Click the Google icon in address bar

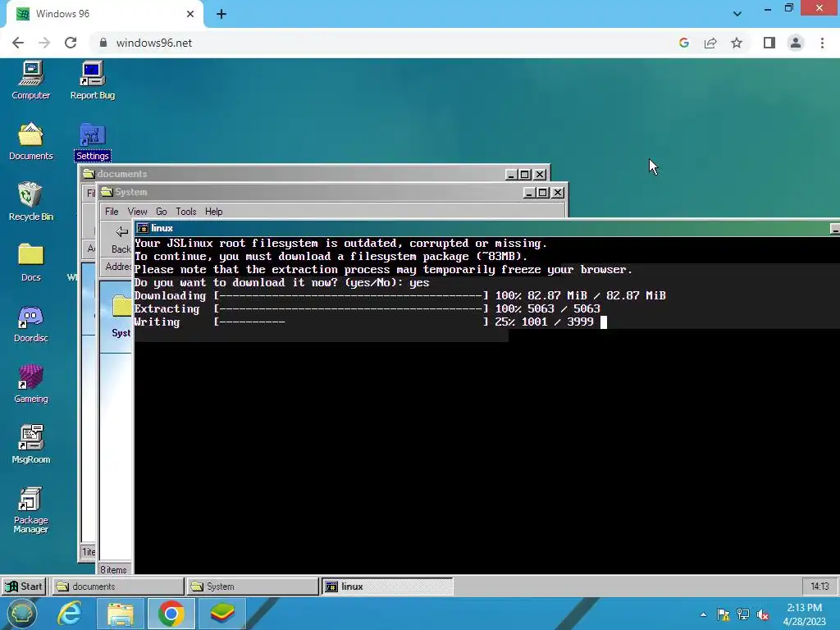click(683, 43)
